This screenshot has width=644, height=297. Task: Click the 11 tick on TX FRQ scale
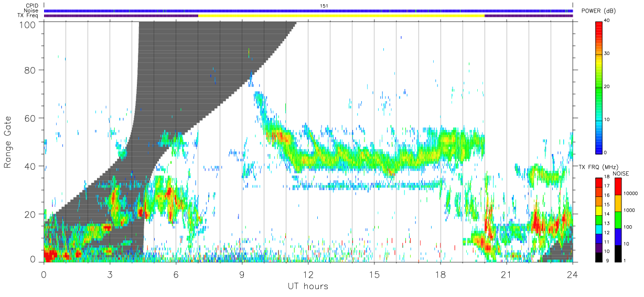click(x=607, y=242)
